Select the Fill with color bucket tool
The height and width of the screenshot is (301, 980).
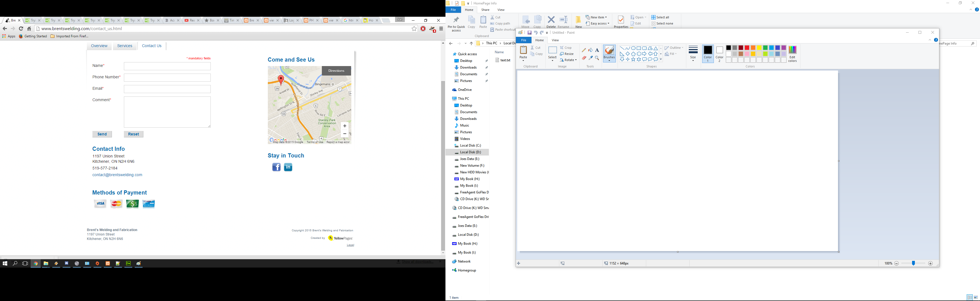[x=591, y=50]
